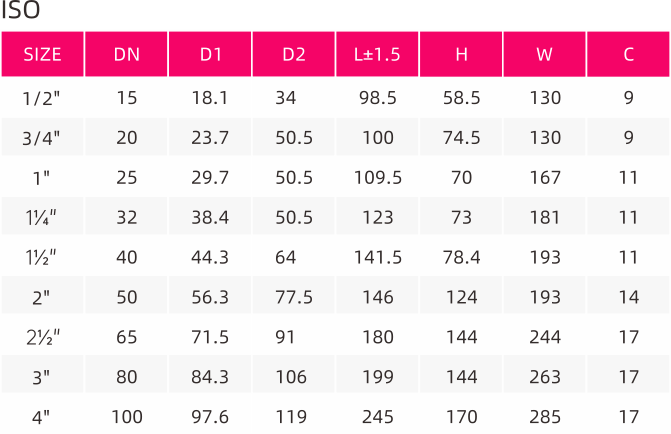Click the W column header

click(544, 54)
